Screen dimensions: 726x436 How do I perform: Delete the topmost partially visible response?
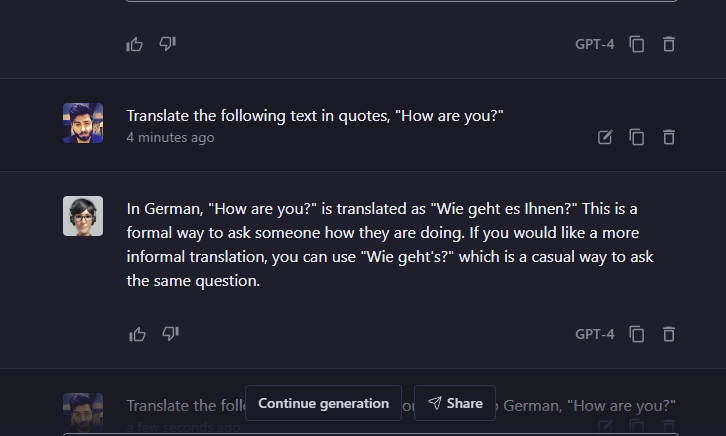click(669, 44)
